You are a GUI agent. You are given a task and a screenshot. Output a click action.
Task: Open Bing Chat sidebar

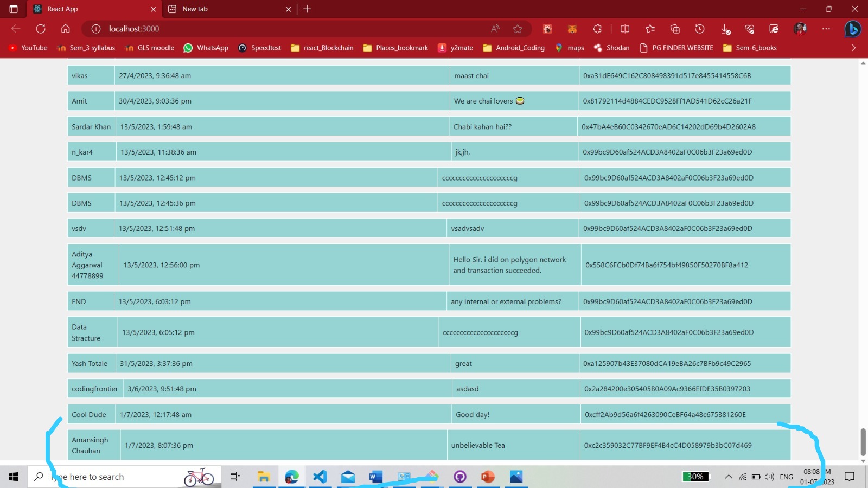852,29
